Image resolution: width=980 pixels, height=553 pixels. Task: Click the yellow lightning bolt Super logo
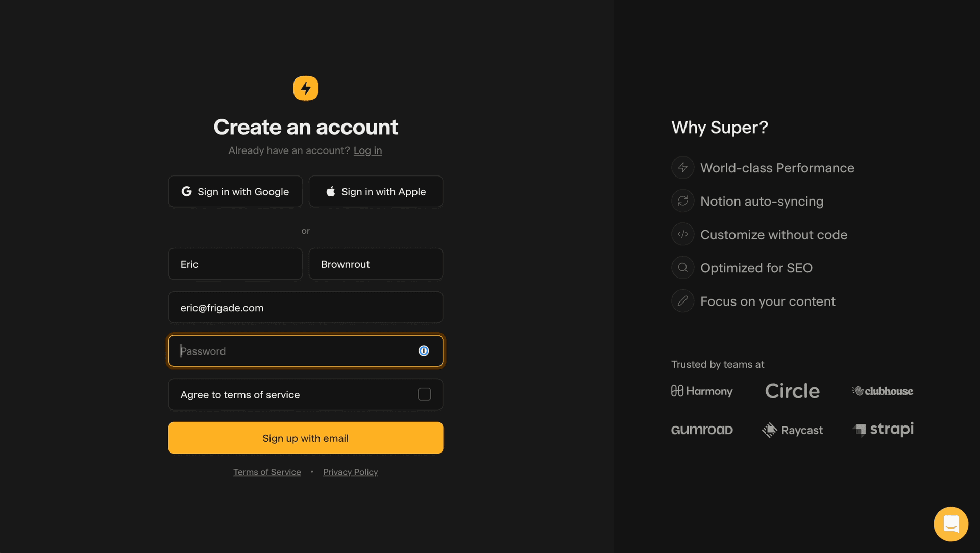(x=305, y=88)
